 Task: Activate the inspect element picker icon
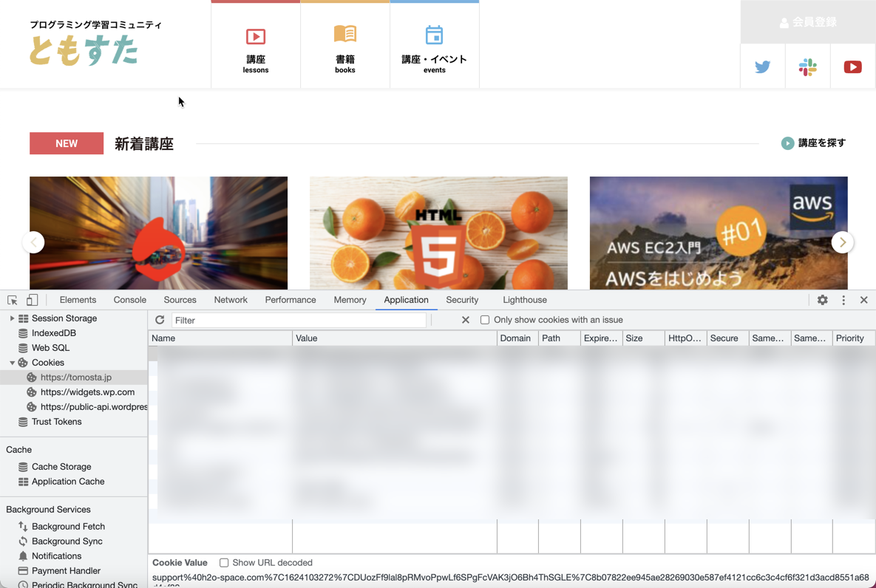click(13, 300)
